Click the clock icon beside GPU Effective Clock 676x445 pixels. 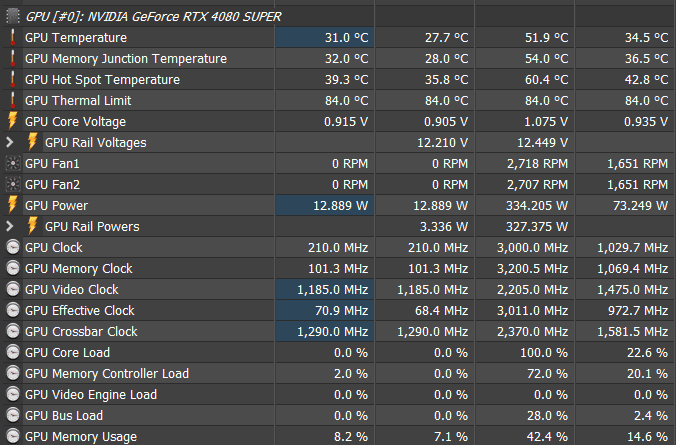click(13, 310)
